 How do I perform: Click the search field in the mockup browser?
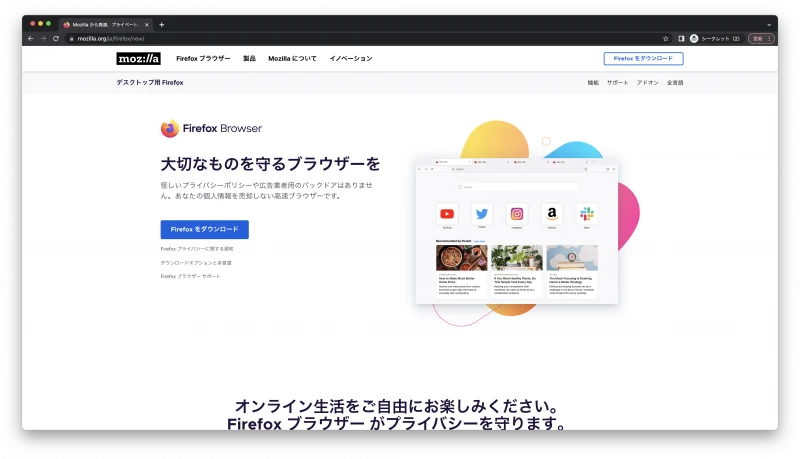point(517,187)
